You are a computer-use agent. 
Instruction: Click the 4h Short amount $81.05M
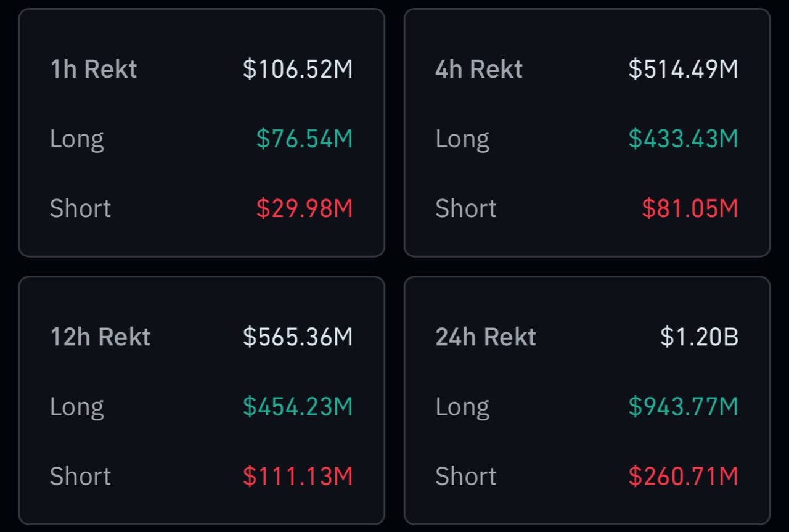point(690,208)
